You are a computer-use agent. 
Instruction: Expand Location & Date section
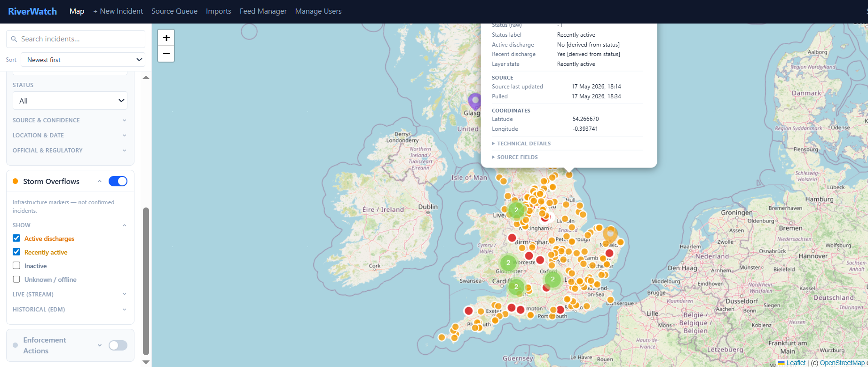click(x=70, y=136)
